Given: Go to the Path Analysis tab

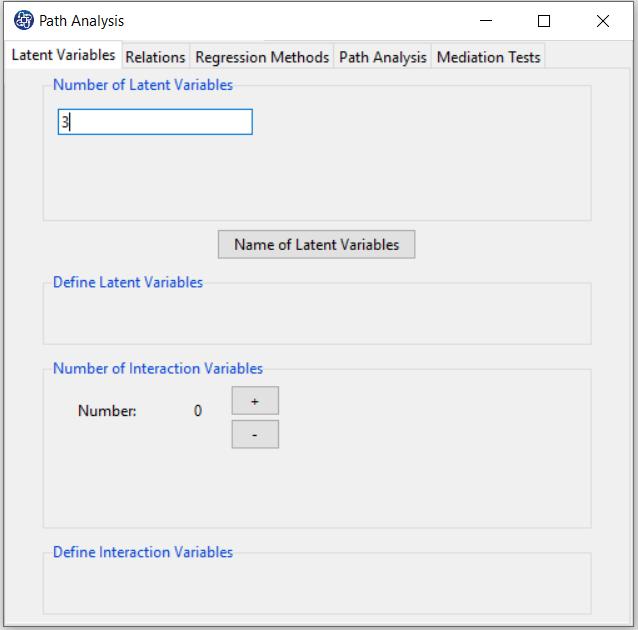Looking at the screenshot, I should coord(382,57).
